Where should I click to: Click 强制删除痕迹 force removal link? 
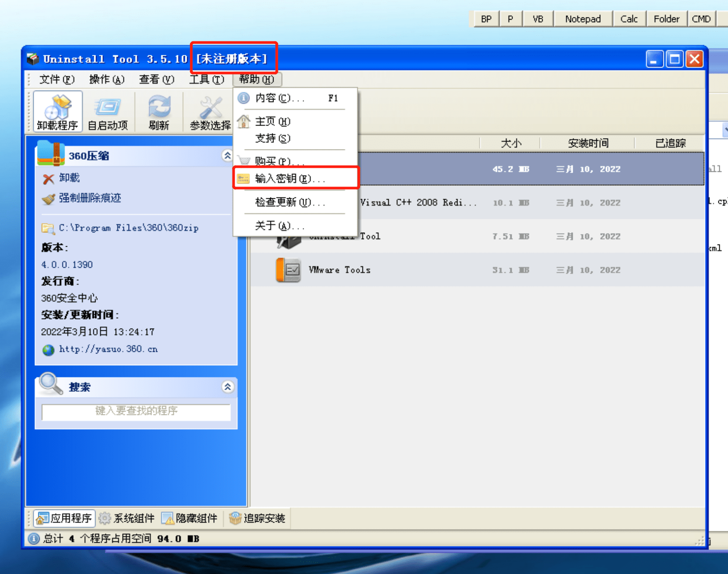point(90,198)
